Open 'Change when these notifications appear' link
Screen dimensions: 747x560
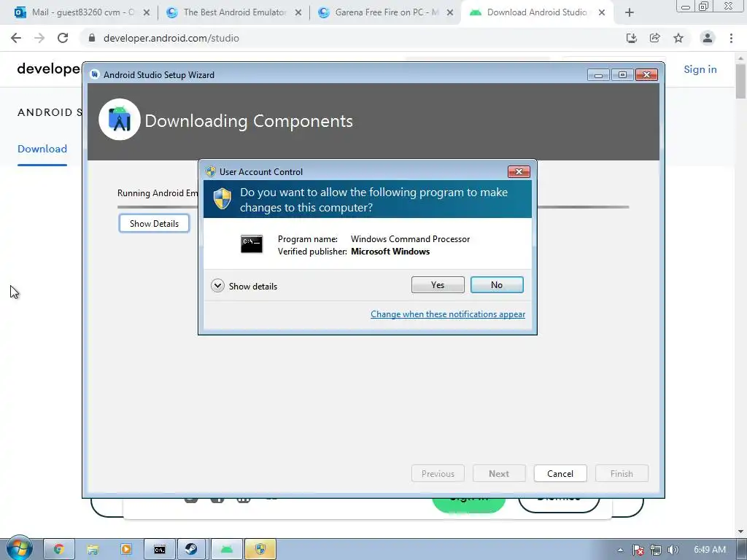(448, 314)
